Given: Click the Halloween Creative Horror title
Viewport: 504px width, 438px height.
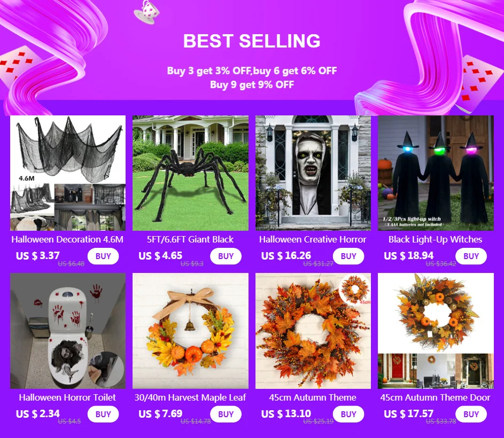Looking at the screenshot, I should (x=313, y=239).
